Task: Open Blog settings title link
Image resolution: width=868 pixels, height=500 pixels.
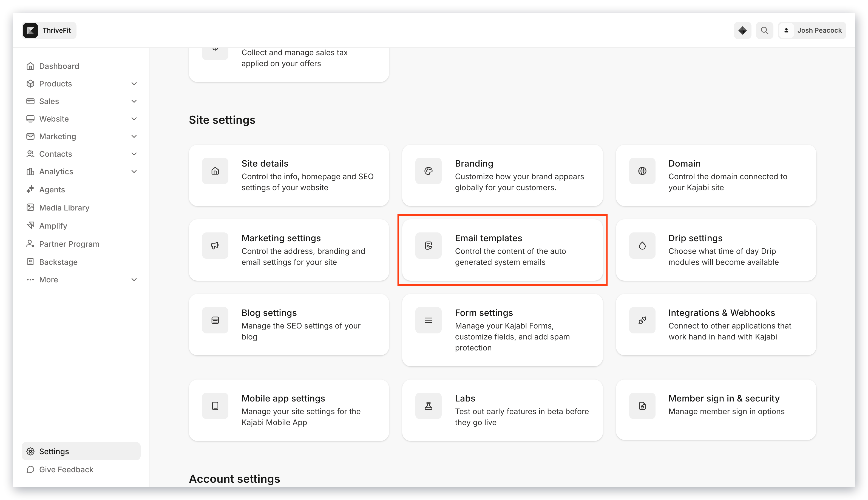Action: (x=269, y=313)
